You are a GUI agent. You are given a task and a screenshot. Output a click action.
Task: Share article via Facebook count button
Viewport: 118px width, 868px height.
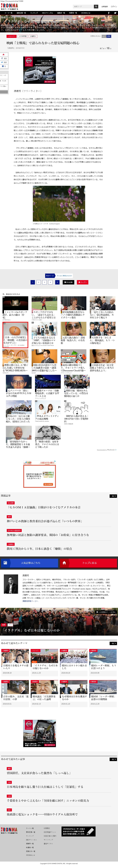[x=4, y=58]
